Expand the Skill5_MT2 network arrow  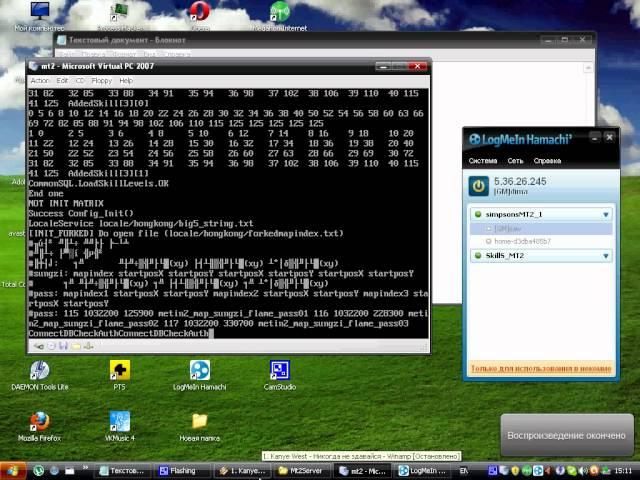(x=606, y=256)
